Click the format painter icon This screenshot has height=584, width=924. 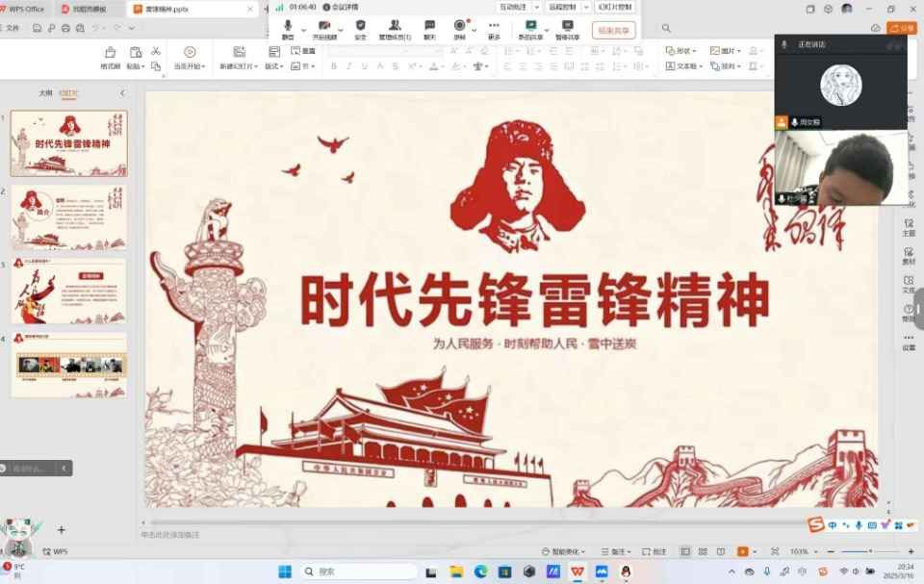pos(110,59)
